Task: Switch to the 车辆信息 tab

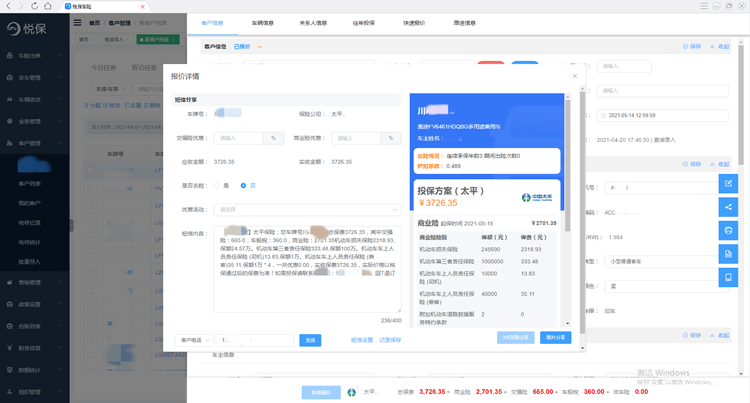Action: click(x=263, y=23)
